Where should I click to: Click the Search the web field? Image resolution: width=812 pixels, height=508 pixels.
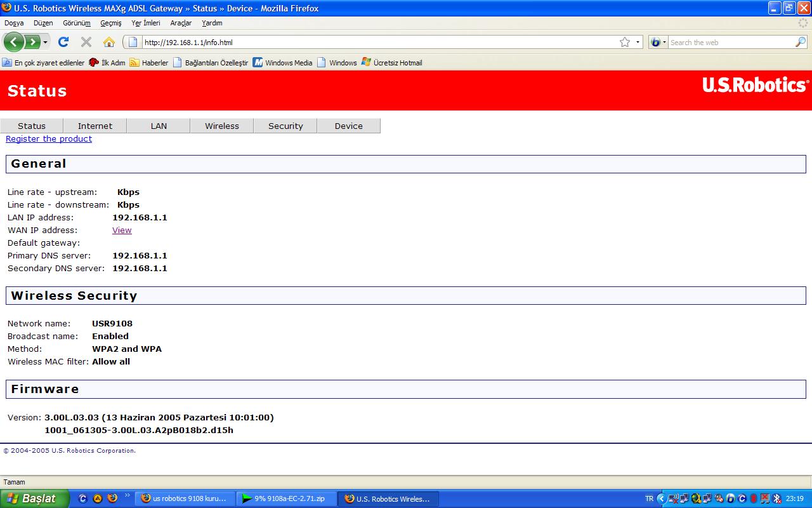pyautogui.click(x=731, y=43)
